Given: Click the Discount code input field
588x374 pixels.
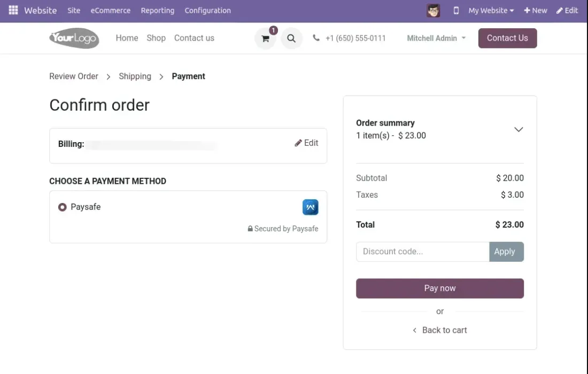Looking at the screenshot, I should click(422, 252).
